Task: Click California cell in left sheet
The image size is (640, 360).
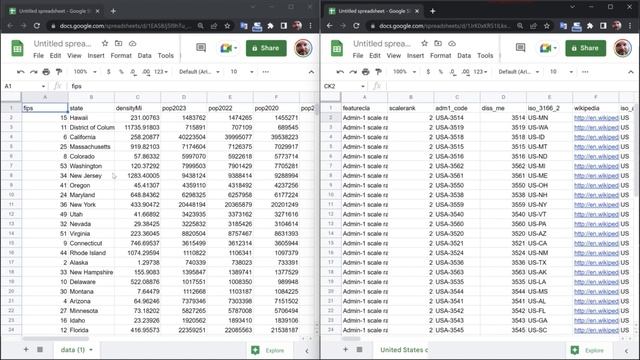Action: coord(91,137)
